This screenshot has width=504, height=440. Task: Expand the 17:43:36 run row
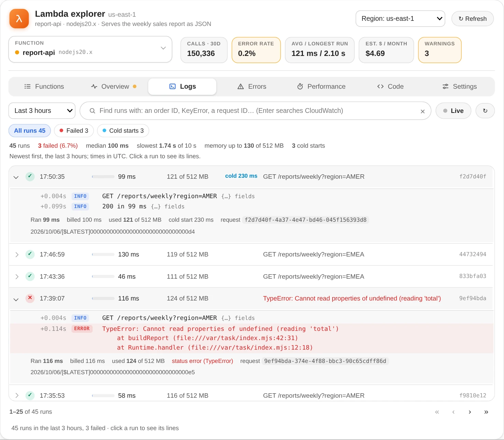[251, 277]
